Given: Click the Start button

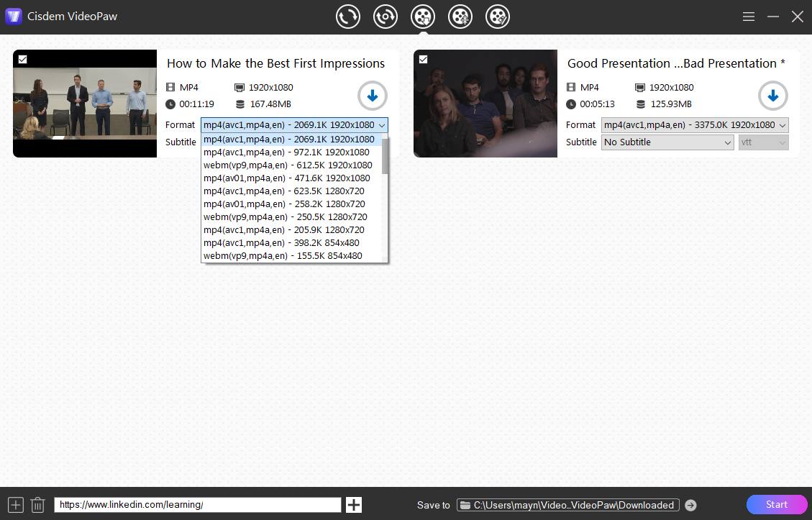Looking at the screenshot, I should [777, 504].
